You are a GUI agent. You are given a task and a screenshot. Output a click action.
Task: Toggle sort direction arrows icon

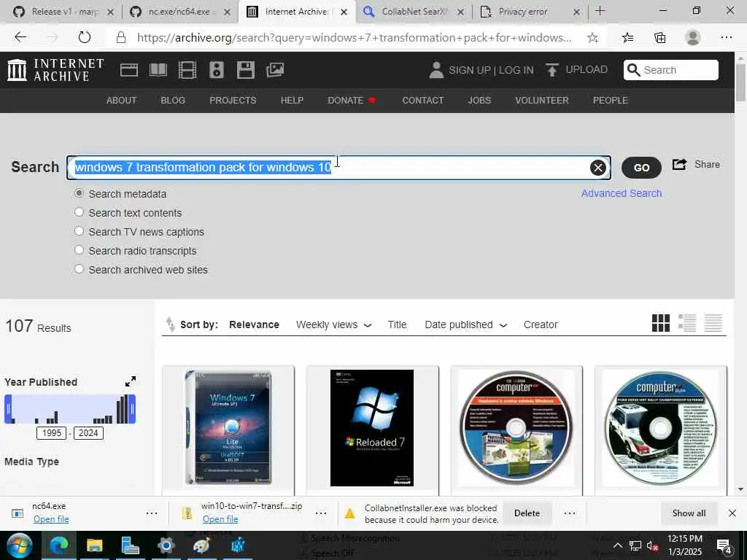(x=170, y=324)
